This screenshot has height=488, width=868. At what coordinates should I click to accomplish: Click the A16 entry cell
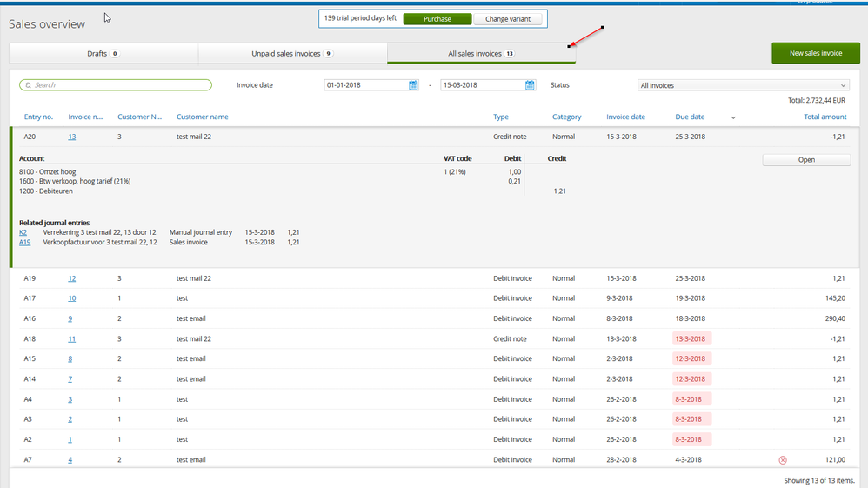[x=30, y=319]
